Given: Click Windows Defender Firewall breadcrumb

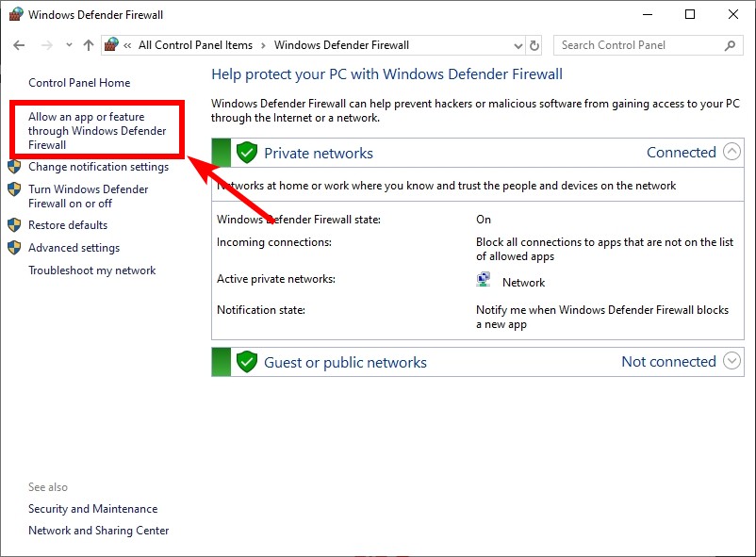Looking at the screenshot, I should (x=341, y=45).
